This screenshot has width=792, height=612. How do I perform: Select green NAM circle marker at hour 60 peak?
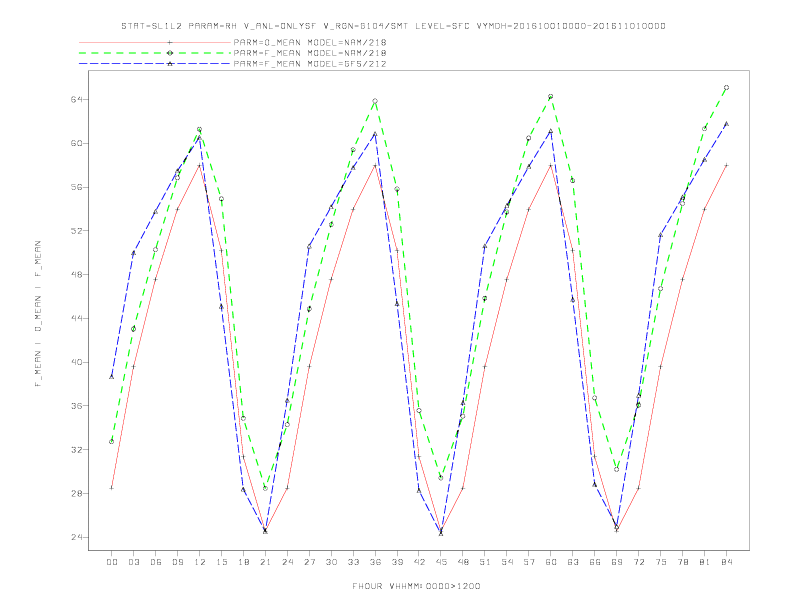tap(551, 96)
